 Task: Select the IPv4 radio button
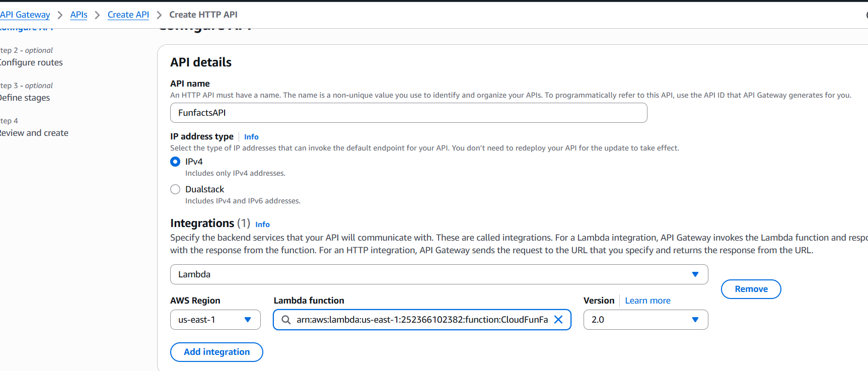tap(175, 162)
